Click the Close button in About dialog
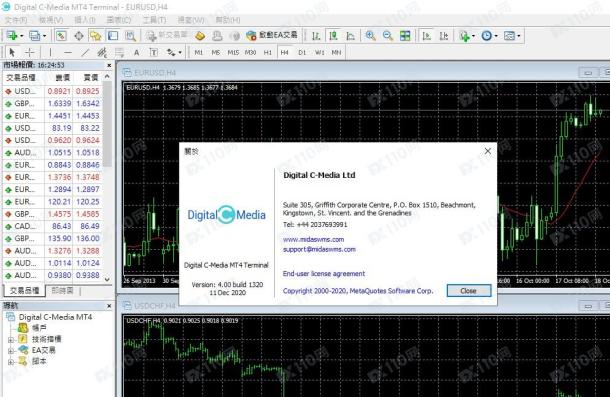 [469, 291]
